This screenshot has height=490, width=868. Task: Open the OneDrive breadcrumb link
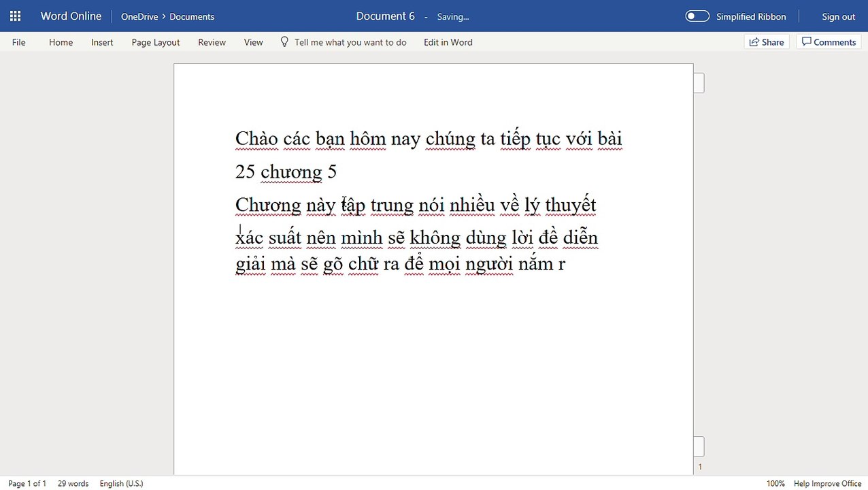tap(139, 16)
